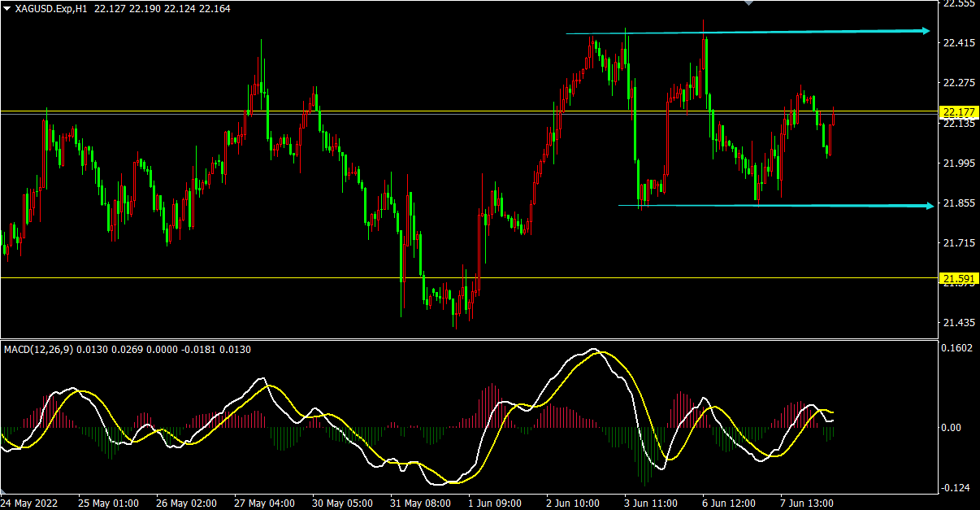Screen dimensions: 980x510
Task: Click the 7 Jun 13:00 time label
Action: (806, 503)
